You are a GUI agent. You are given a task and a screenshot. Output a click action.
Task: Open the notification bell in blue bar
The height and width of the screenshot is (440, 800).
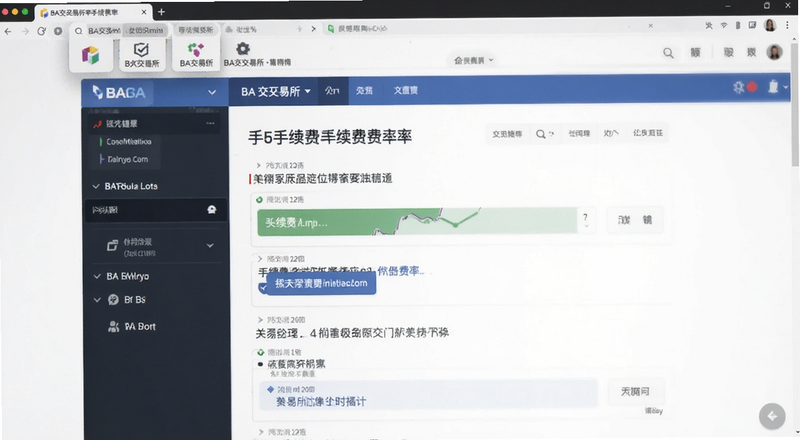tap(773, 87)
